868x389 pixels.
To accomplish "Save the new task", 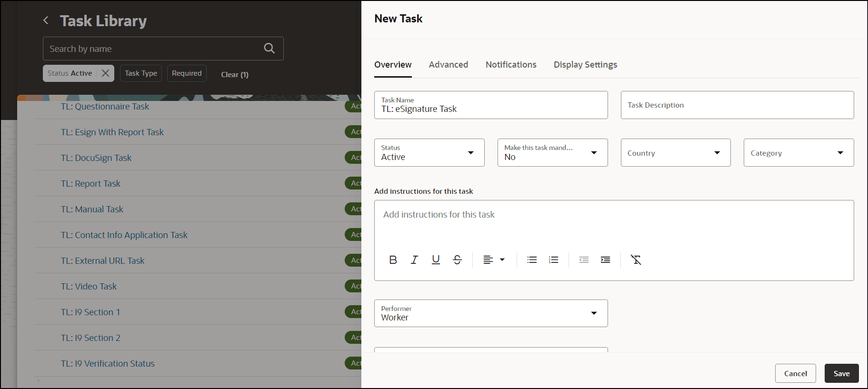I will pyautogui.click(x=841, y=374).
